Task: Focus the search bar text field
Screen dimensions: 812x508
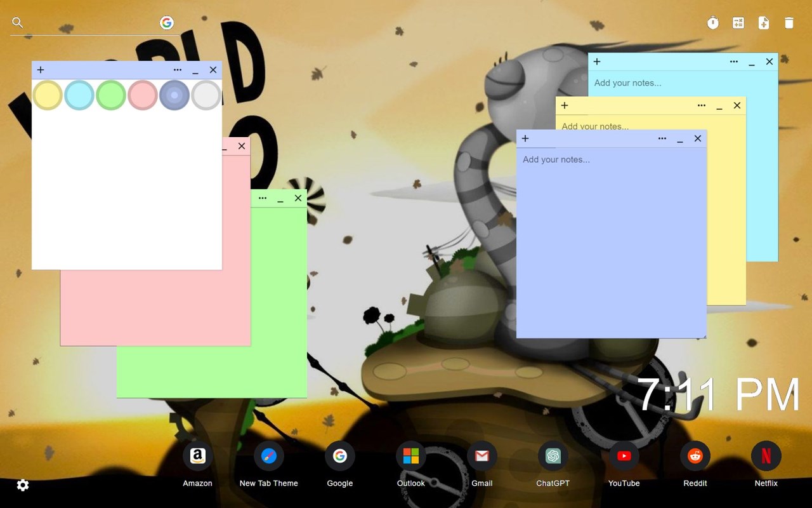Action: coord(91,23)
